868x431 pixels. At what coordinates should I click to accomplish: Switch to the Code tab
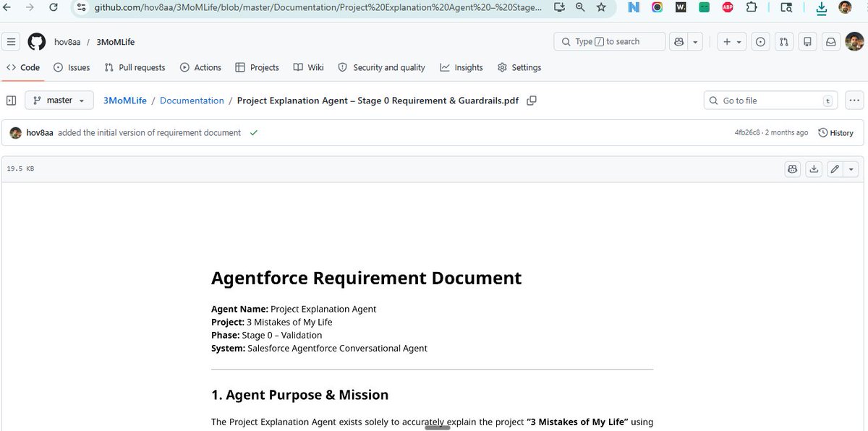point(23,67)
